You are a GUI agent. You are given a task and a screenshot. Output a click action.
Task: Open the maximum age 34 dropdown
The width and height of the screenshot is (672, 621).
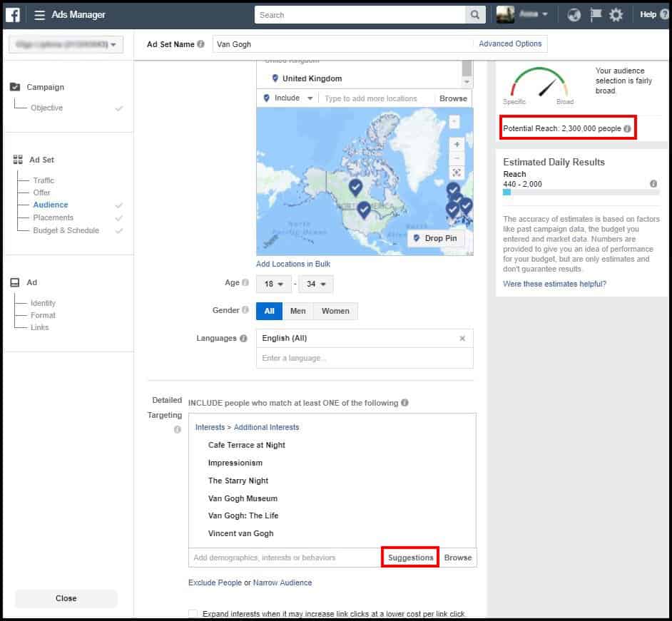315,284
